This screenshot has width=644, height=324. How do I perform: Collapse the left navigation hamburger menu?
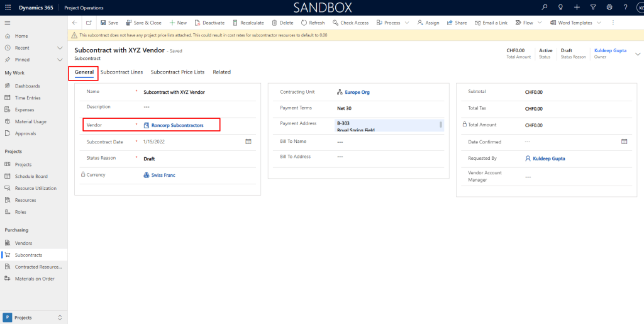[x=8, y=23]
